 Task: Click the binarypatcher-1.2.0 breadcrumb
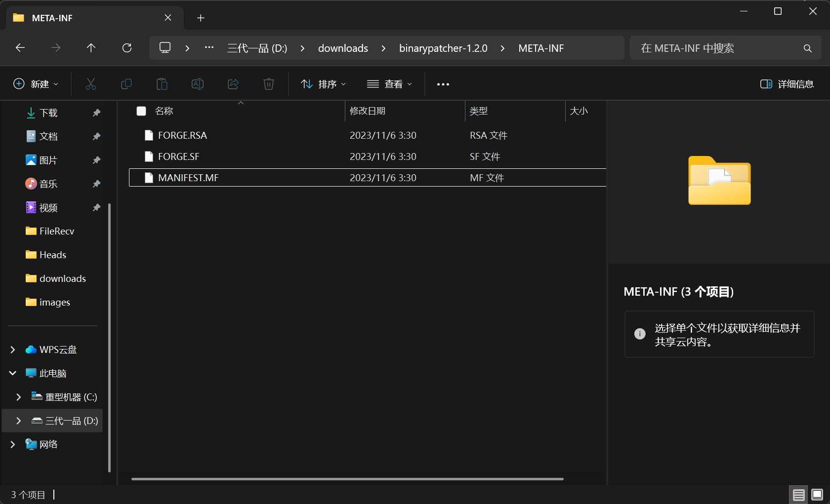point(443,48)
